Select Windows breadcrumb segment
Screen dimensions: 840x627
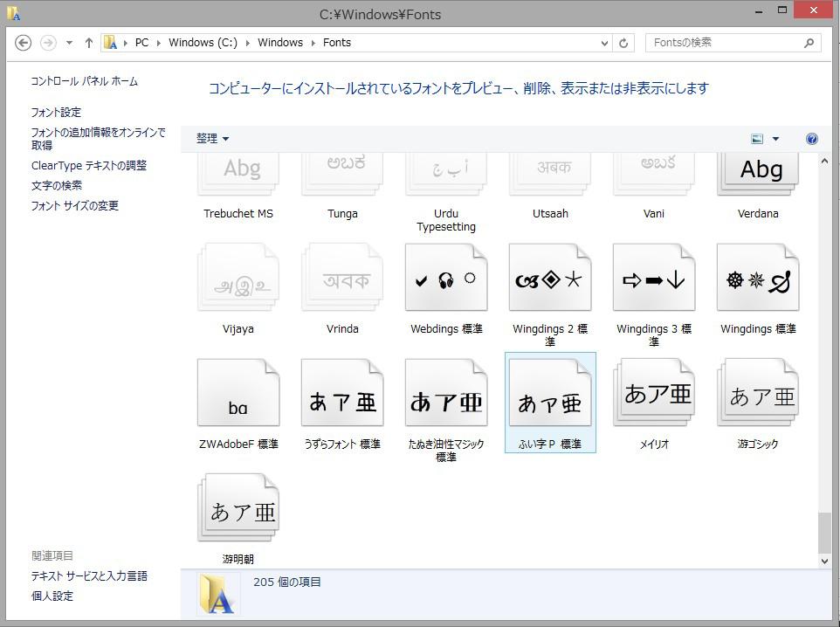tap(280, 42)
